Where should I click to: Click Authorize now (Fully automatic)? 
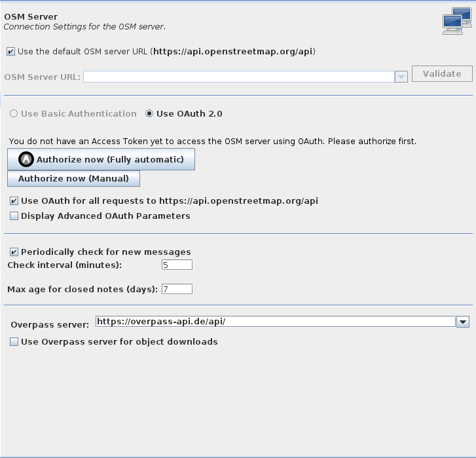101,159
